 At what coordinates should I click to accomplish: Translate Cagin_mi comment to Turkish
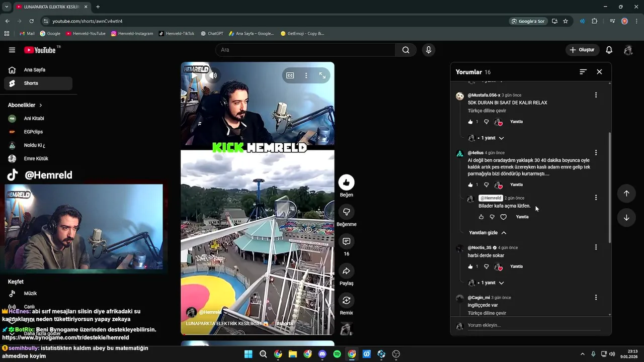pos(487,313)
